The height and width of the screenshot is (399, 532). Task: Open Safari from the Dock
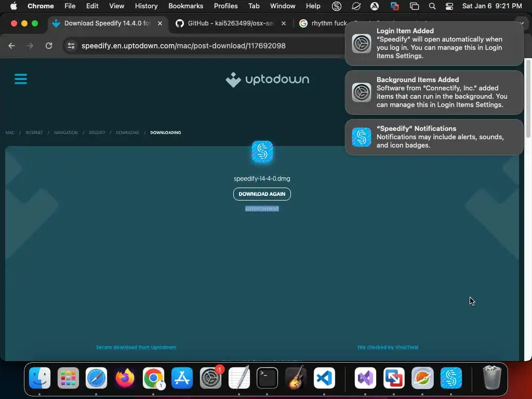(96, 378)
